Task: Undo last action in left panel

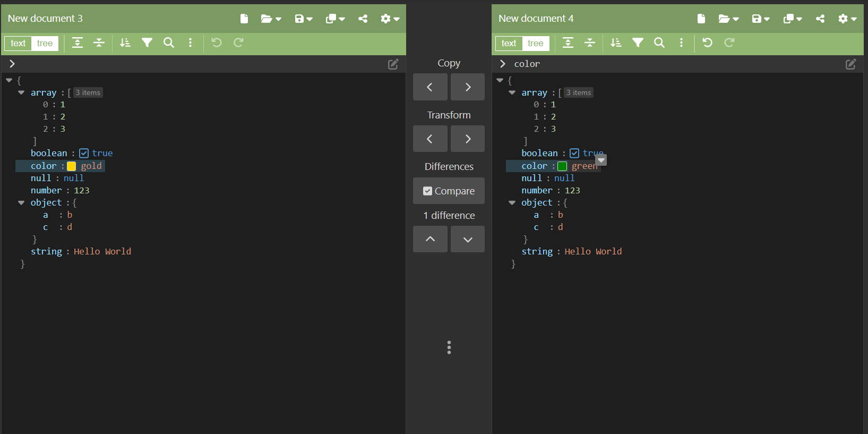Action: coord(217,42)
